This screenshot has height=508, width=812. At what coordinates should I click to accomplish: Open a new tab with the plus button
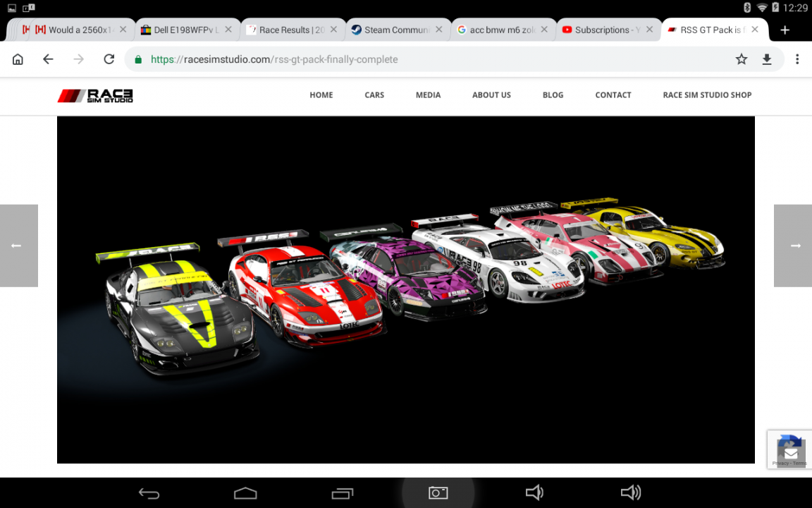(785, 30)
